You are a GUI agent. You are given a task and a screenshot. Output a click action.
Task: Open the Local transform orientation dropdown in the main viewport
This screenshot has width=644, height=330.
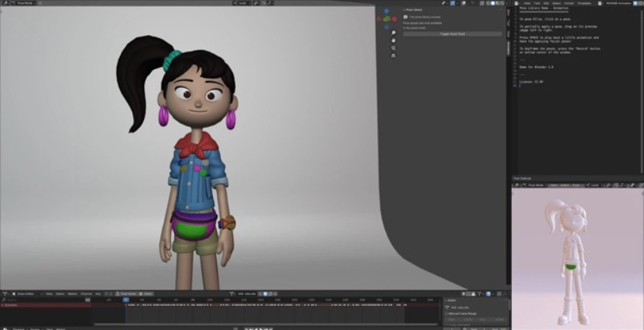[x=242, y=3]
